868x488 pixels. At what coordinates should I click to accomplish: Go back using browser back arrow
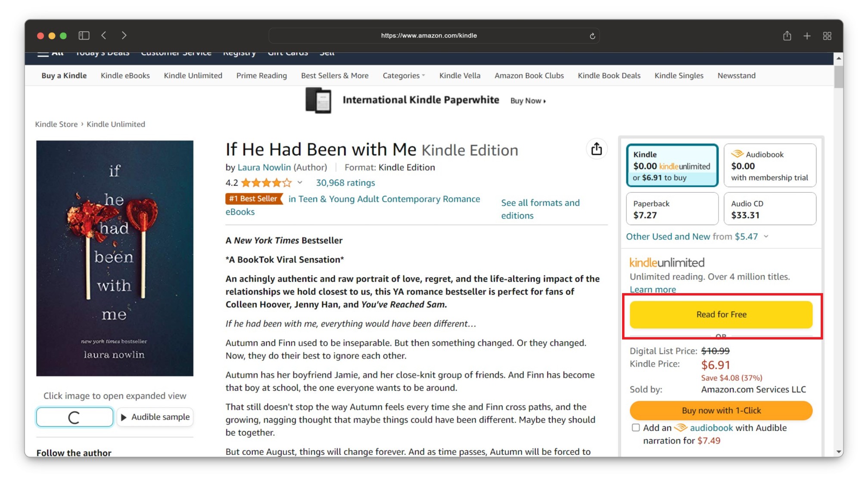coord(104,35)
